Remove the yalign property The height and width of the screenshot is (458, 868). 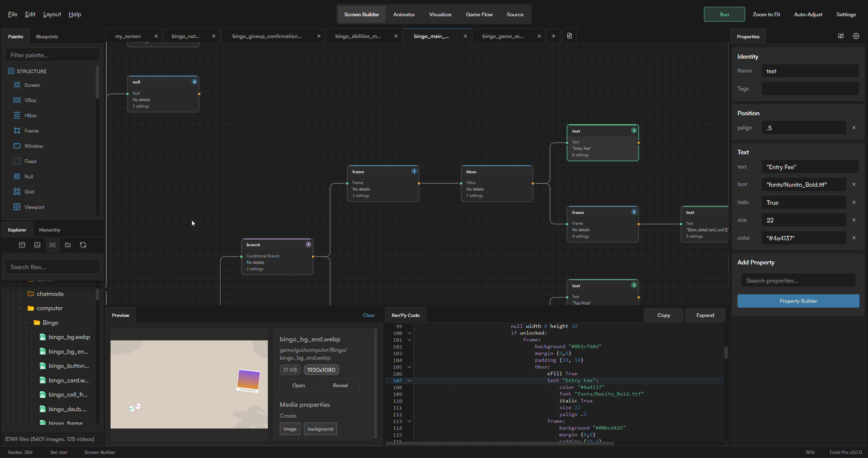pyautogui.click(x=854, y=128)
